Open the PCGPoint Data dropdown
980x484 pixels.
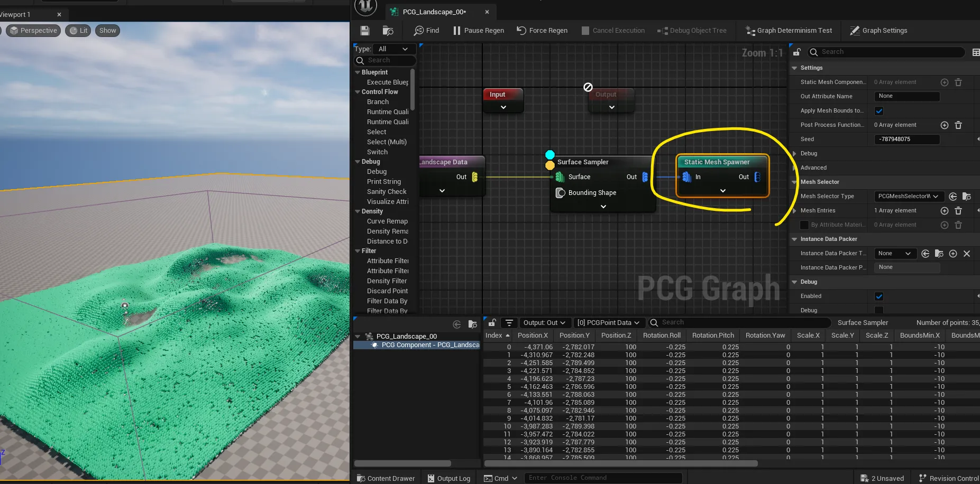click(x=608, y=323)
